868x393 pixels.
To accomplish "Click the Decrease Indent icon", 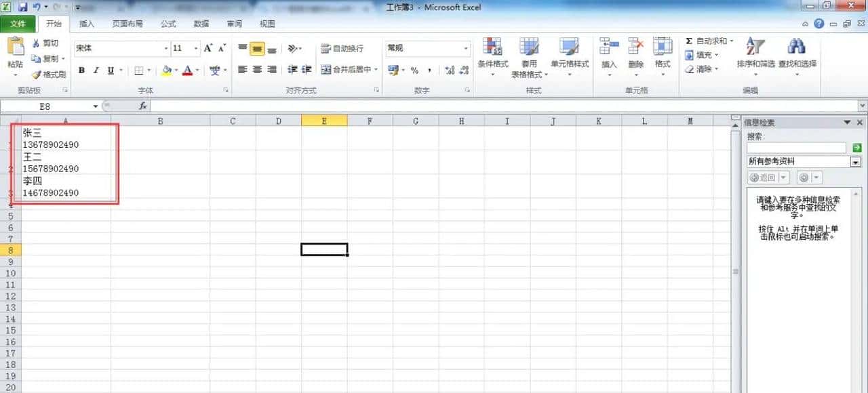I will pos(292,70).
